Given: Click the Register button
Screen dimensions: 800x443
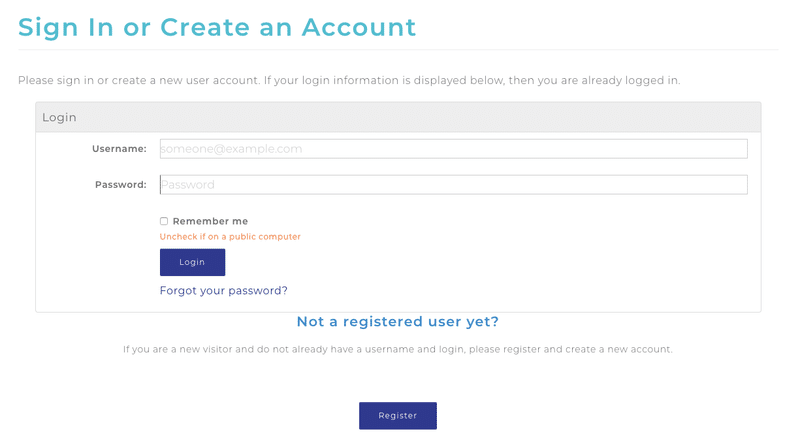Looking at the screenshot, I should [x=397, y=416].
